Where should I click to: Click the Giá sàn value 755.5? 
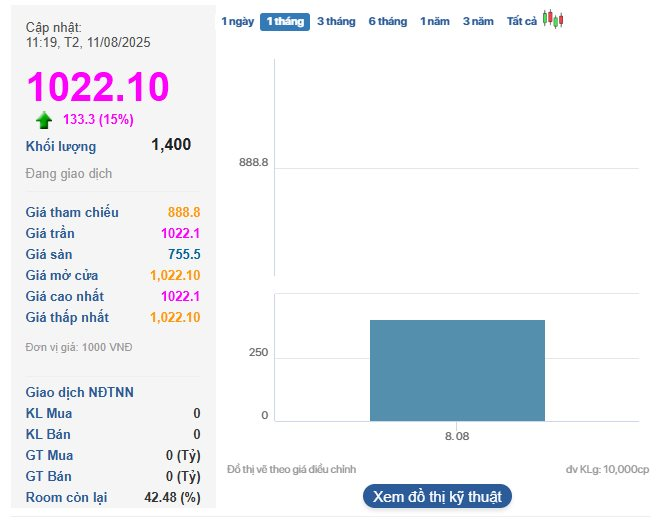(x=184, y=254)
